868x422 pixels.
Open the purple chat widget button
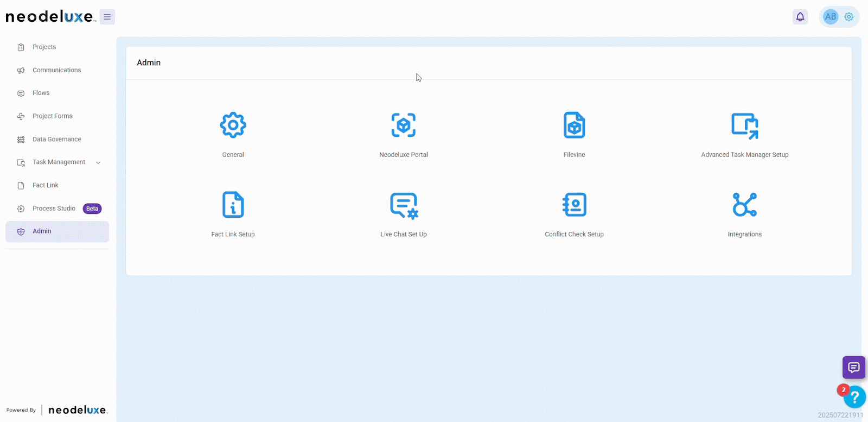click(x=854, y=368)
